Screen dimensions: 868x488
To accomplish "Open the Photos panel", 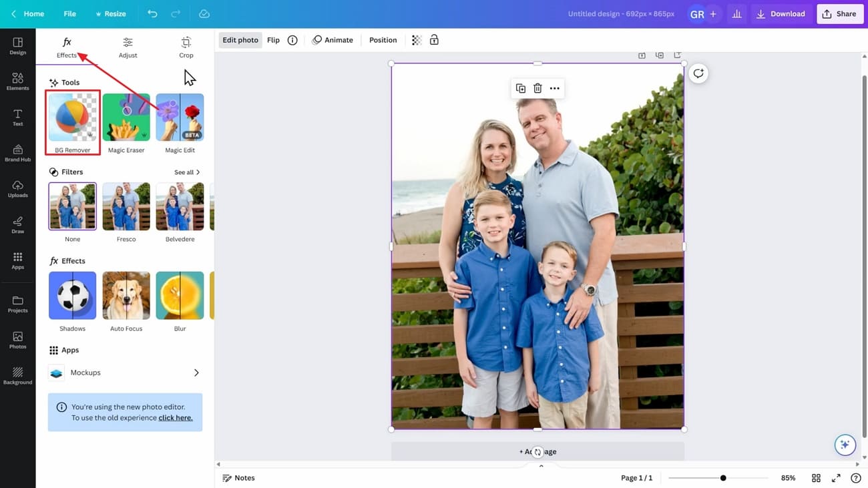I will [x=18, y=340].
